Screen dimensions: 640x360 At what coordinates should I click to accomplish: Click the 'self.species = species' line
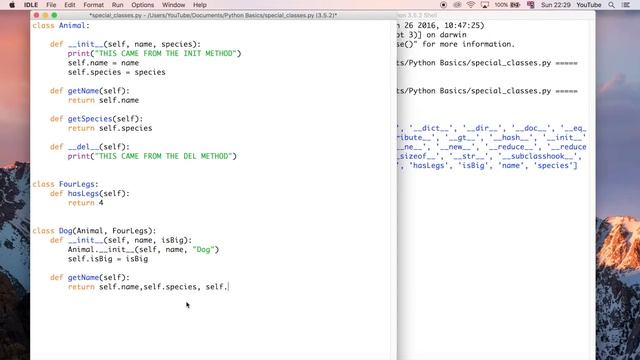point(116,72)
